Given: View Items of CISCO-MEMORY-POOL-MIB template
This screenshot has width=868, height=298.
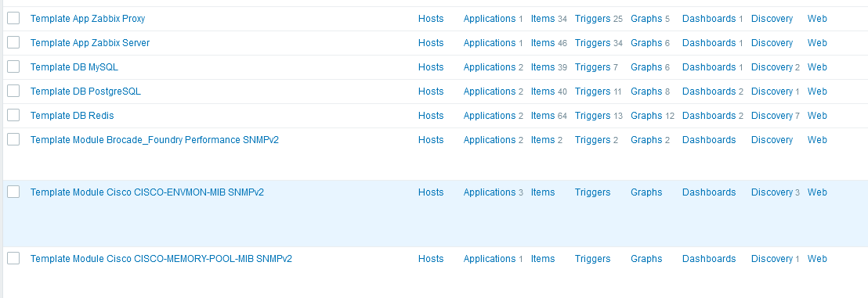Looking at the screenshot, I should (x=542, y=259).
